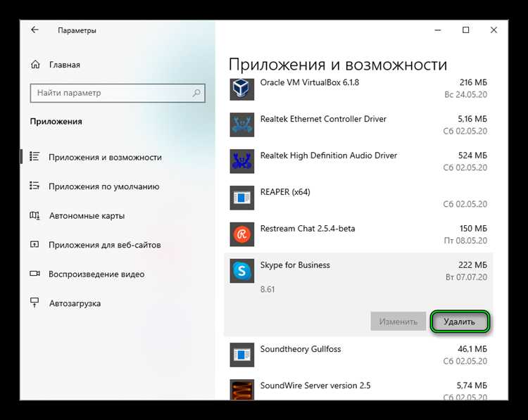Open Приложения по умолчанию section
528x420 pixels.
click(x=104, y=186)
